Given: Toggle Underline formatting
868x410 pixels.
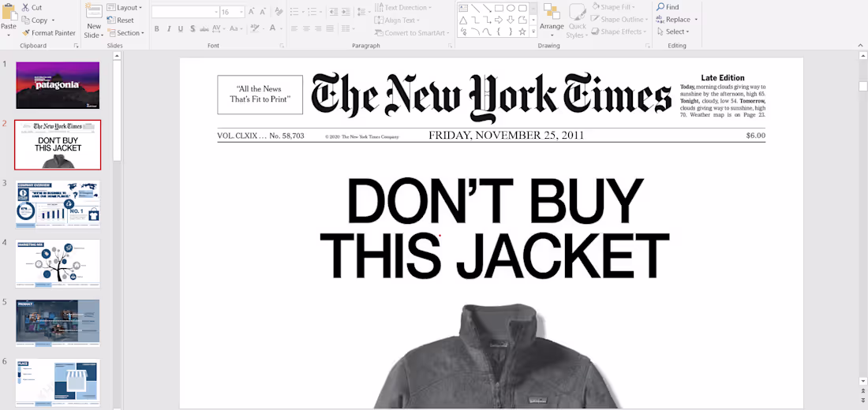Looking at the screenshot, I should (x=181, y=28).
